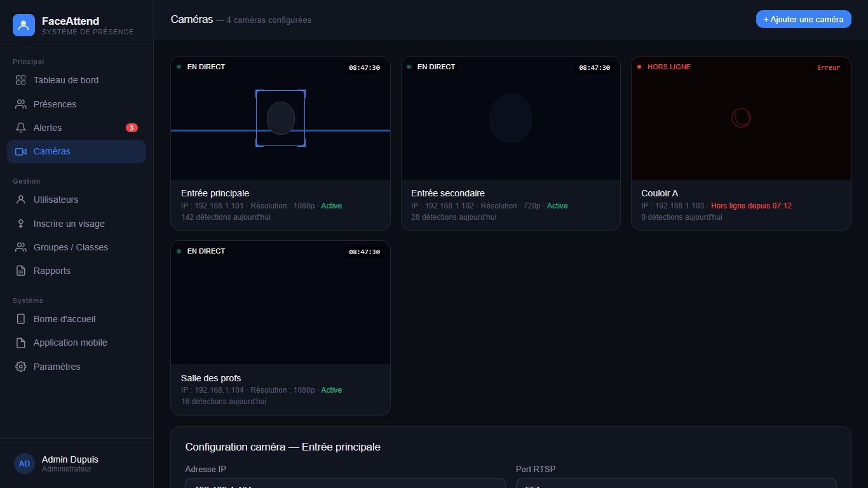Select the Entrée secondaire live feed
The image size is (868, 488).
pos(510,118)
